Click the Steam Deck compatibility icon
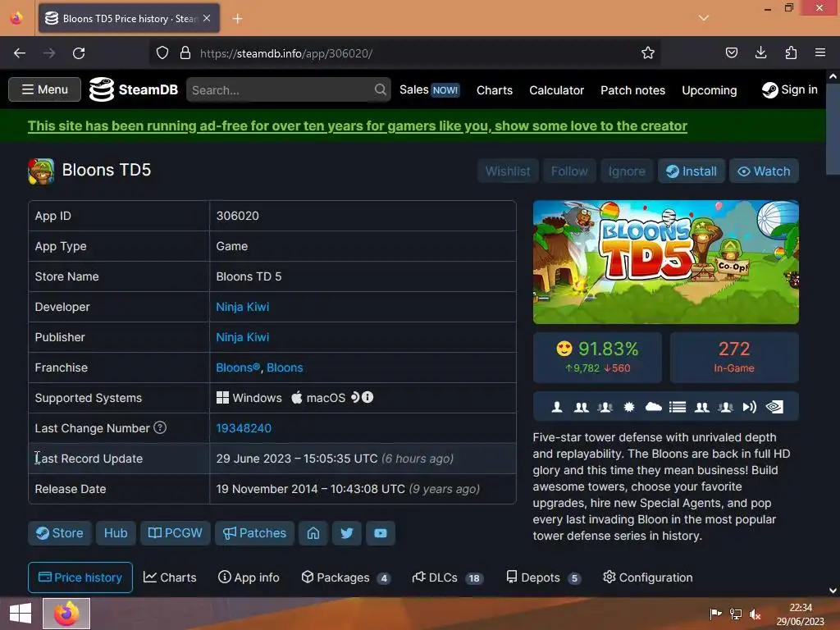 tap(354, 397)
